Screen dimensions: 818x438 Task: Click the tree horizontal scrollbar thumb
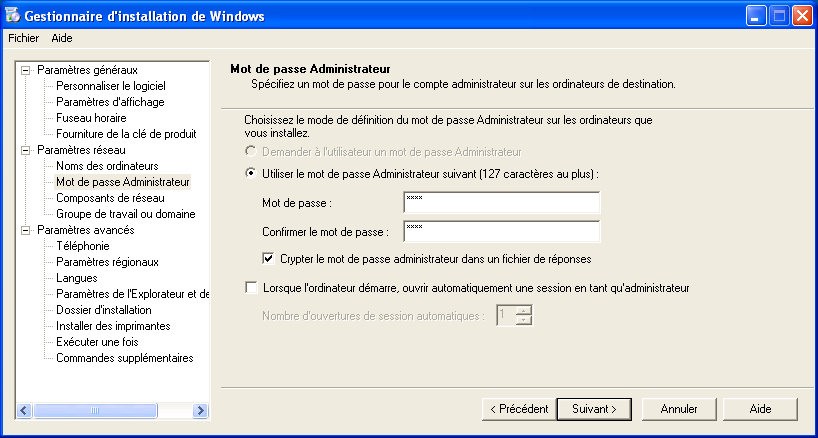(x=95, y=410)
